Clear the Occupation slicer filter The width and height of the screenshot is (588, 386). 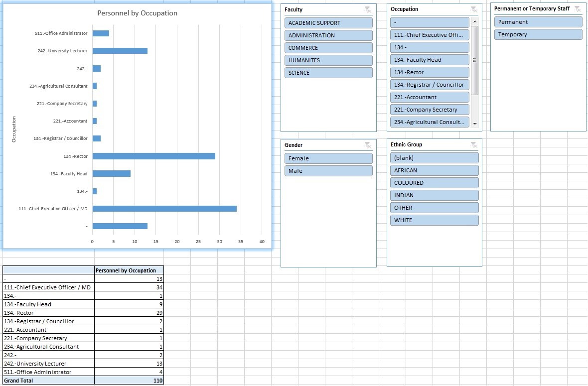(474, 9)
